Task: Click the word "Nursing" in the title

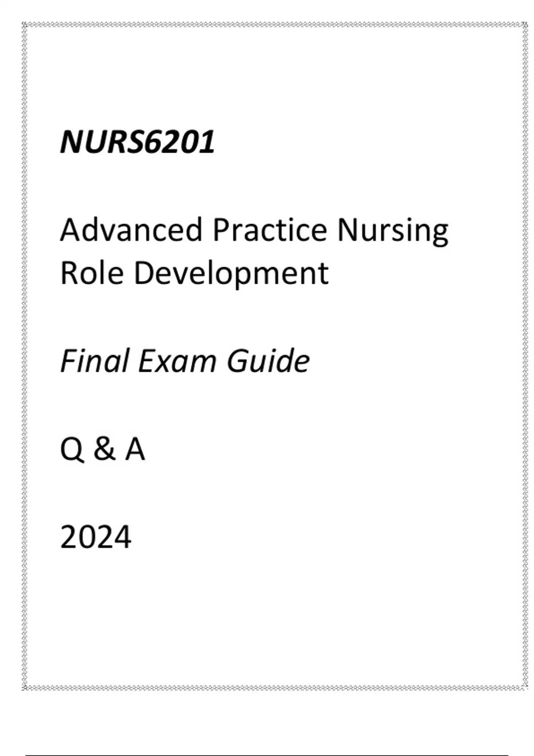Action: (392, 231)
